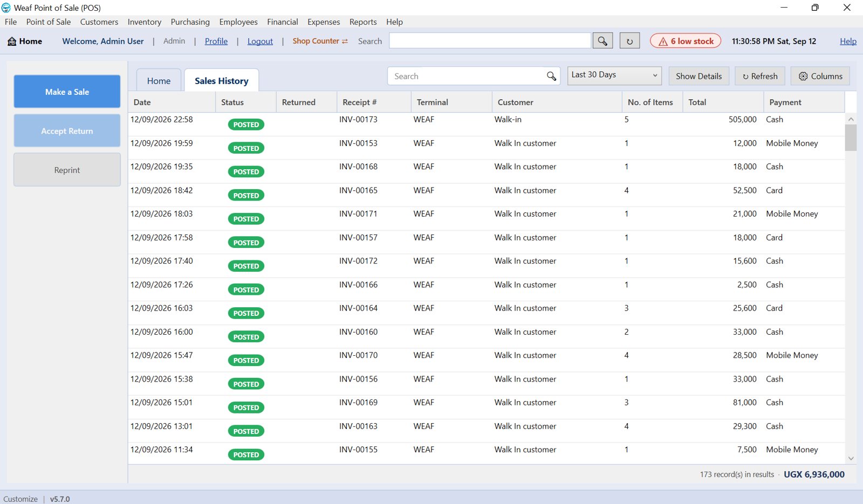The width and height of the screenshot is (863, 504).
Task: Open the Columns settings button
Action: pos(820,76)
